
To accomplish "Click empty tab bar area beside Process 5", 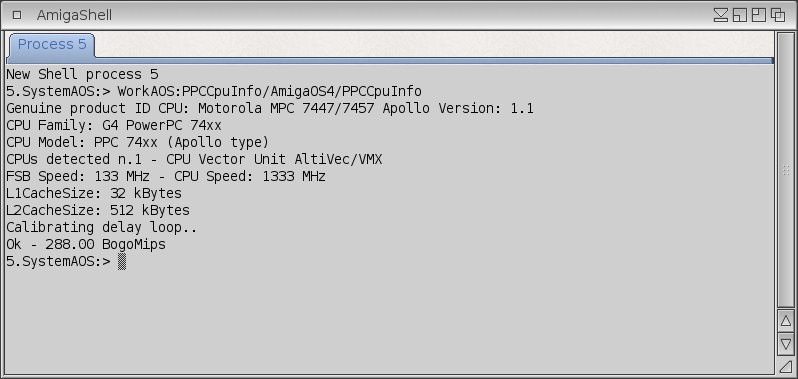I will pyautogui.click(x=433, y=44).
